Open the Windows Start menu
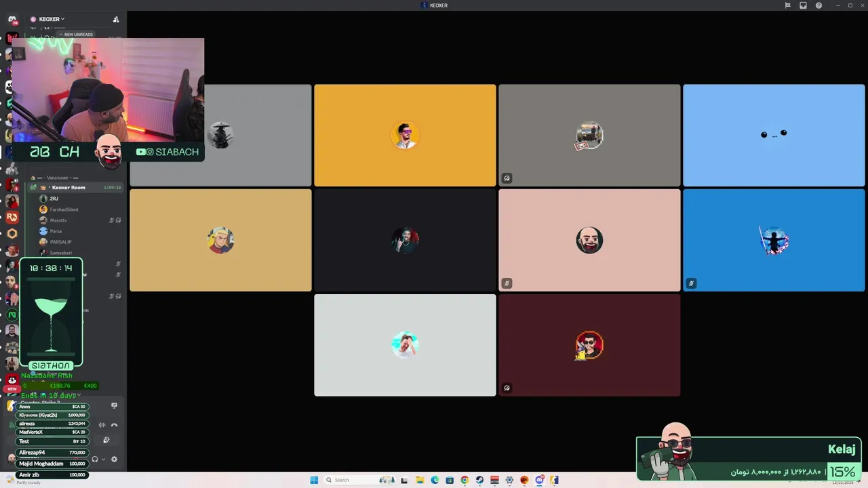Image resolution: width=868 pixels, height=488 pixels. click(x=314, y=480)
